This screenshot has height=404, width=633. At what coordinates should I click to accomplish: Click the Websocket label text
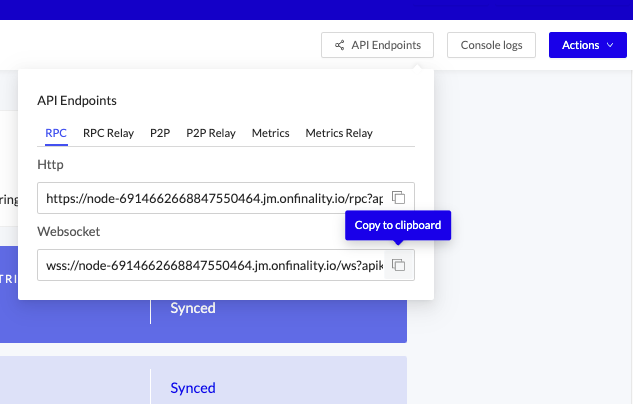pos(68,231)
